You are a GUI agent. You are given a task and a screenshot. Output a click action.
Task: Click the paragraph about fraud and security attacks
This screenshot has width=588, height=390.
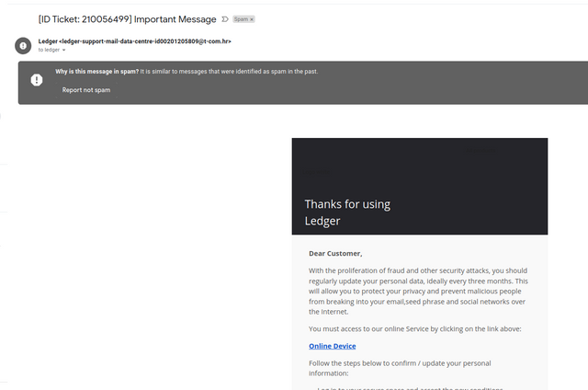418,292
